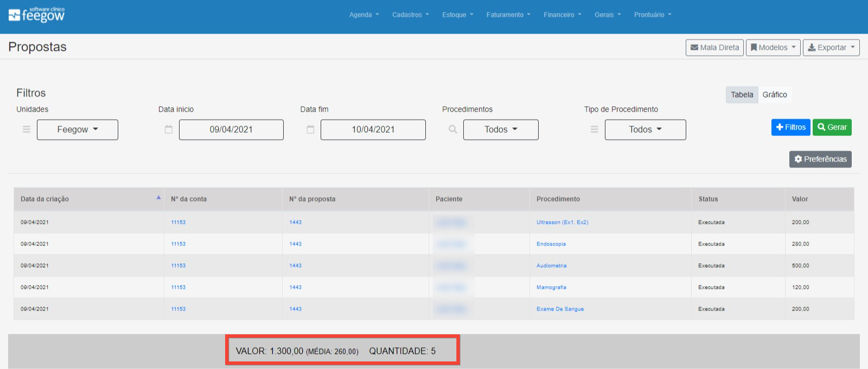Open proposal 1443 in Audiometria row
This screenshot has width=868, height=369.
pyautogui.click(x=296, y=266)
